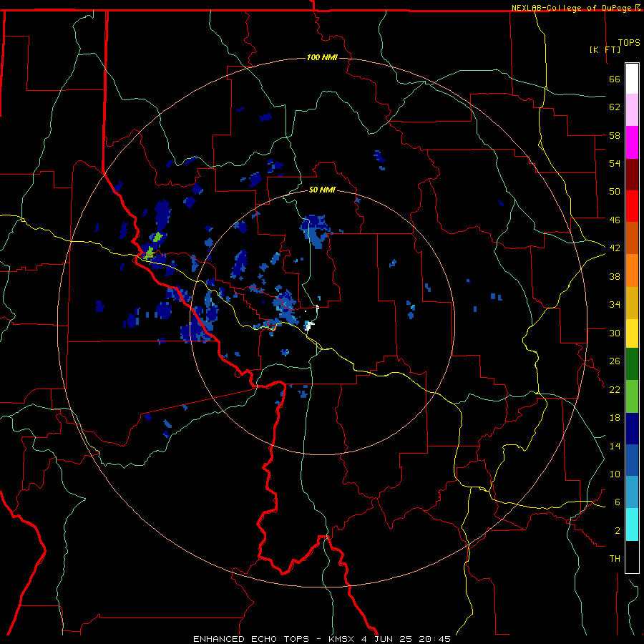The height and width of the screenshot is (644, 644).
Task: Click the white radar echo near the radar center
Action: coord(309,326)
